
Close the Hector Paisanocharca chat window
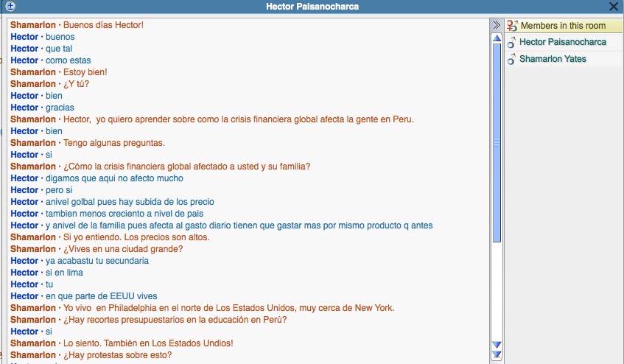[614, 7]
